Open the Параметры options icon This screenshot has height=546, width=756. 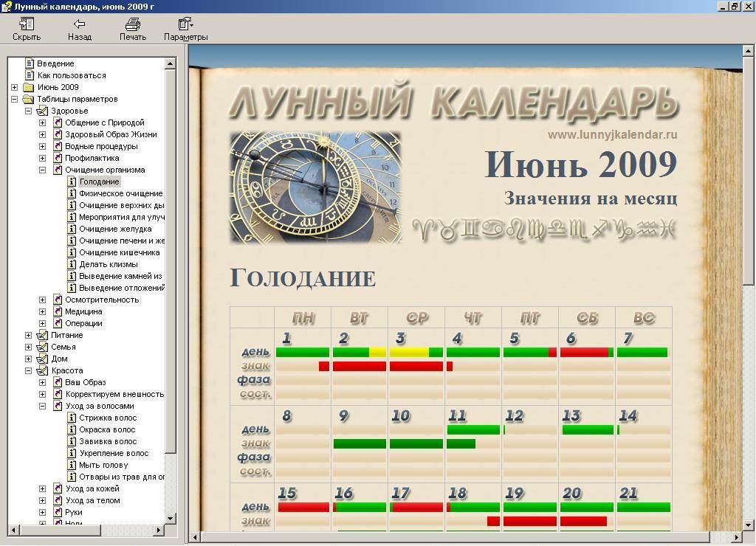click(x=185, y=24)
